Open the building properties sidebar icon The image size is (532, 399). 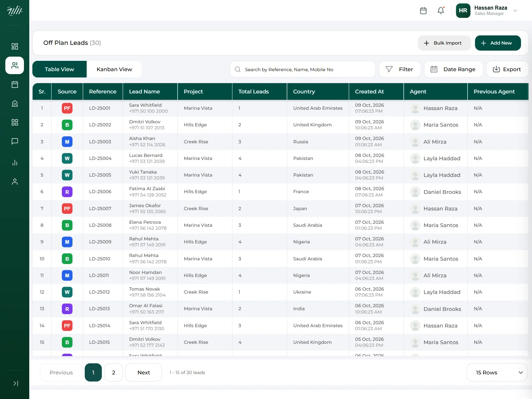tap(15, 103)
